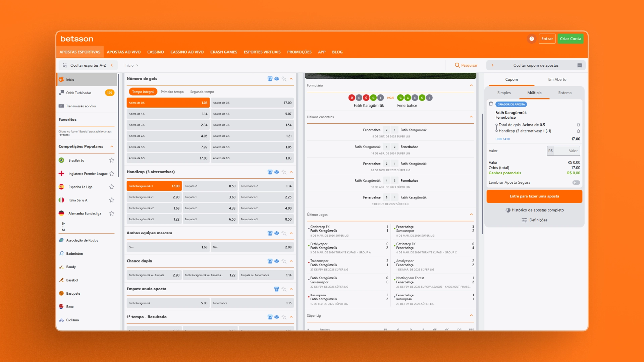This screenshot has width=644, height=362.
Task: Switch to the Sistema coupon tab
Action: click(x=565, y=93)
